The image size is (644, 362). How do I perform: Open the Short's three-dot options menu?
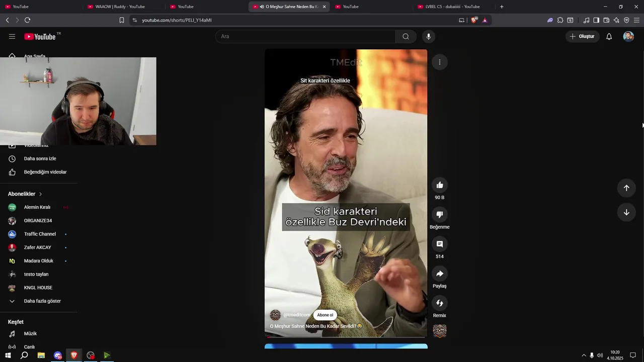tap(440, 62)
